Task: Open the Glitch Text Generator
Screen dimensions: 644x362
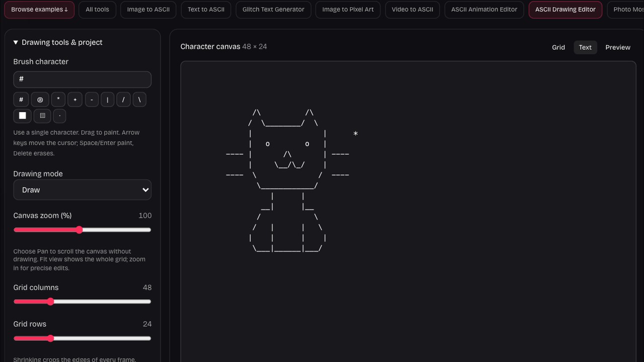Action: pyautogui.click(x=273, y=10)
